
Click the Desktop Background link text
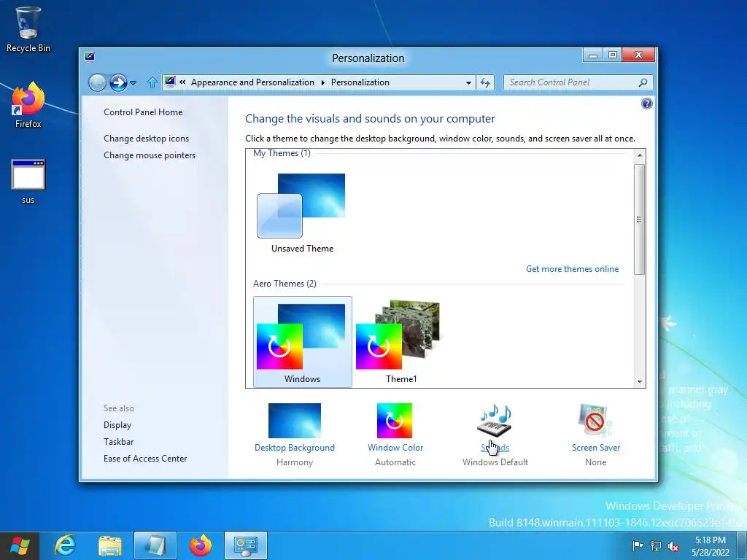click(x=295, y=448)
